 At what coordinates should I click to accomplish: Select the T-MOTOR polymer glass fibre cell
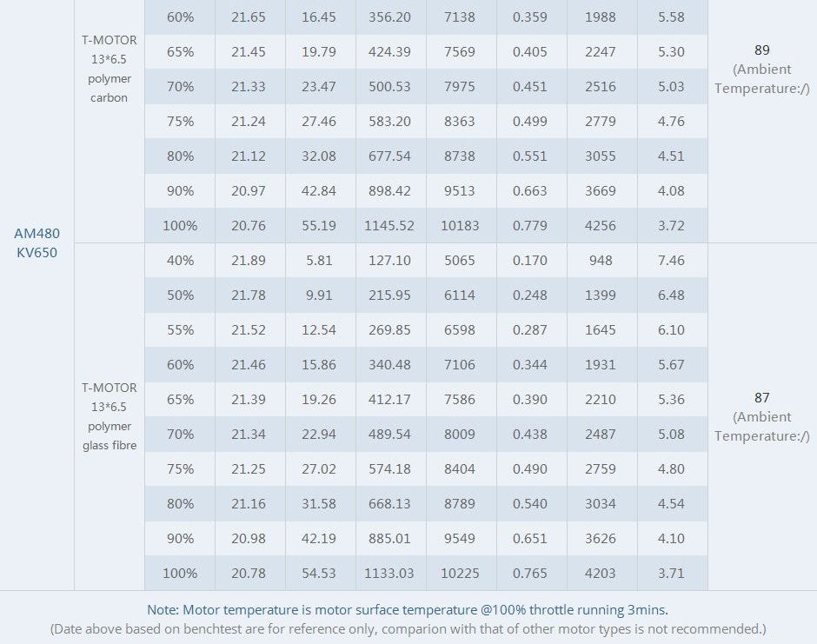pyautogui.click(x=110, y=416)
